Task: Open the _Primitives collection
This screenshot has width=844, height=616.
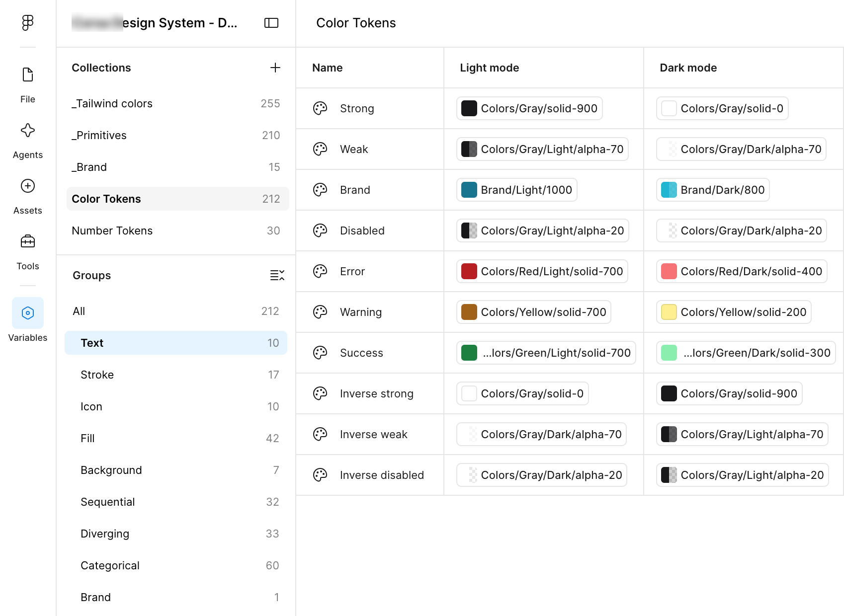Action: [x=177, y=135]
